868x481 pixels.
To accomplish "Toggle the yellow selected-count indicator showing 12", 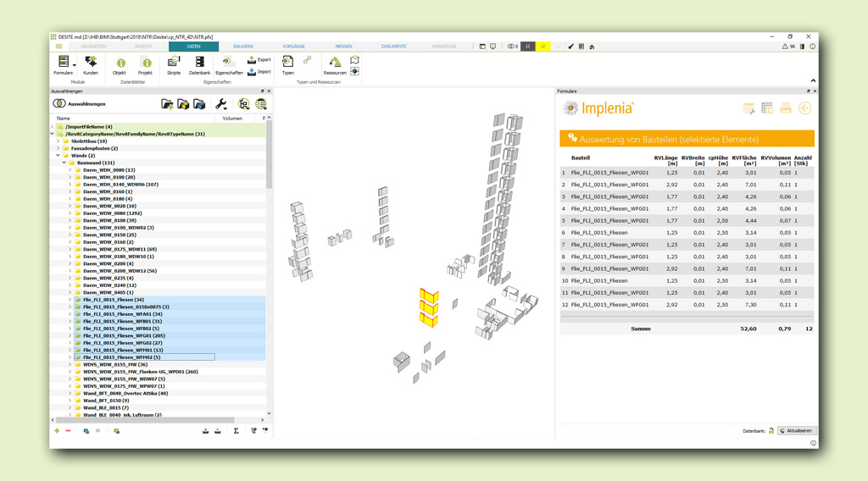I will coord(543,47).
